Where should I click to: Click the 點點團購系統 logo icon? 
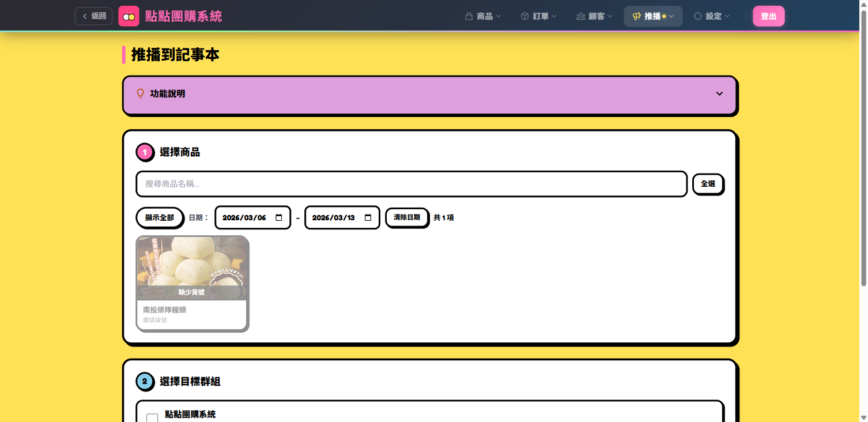(129, 16)
